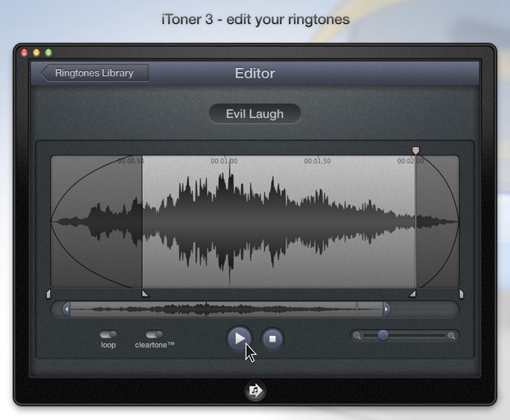The height and width of the screenshot is (420, 510).
Task: Click the 00:01.00 time ruler mark
Action: pos(224,161)
